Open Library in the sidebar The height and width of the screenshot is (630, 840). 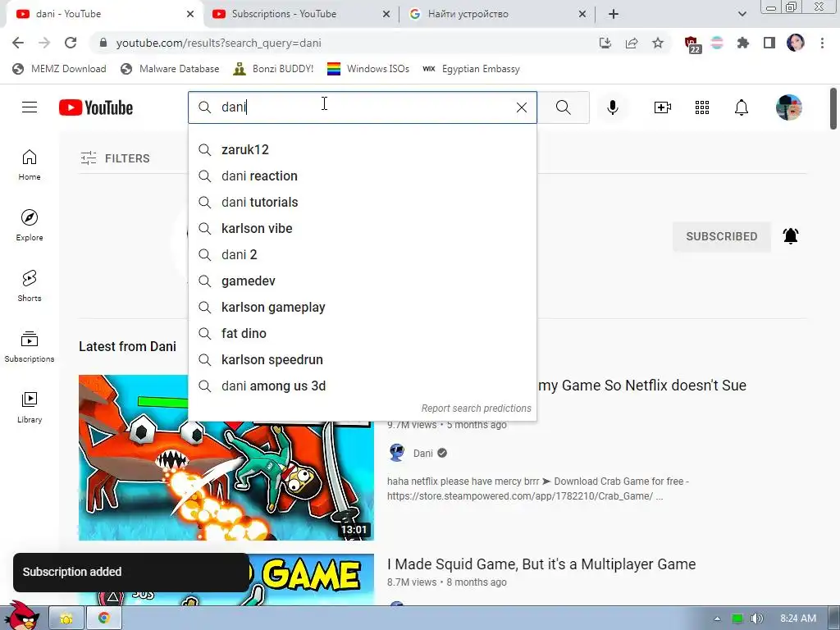(30, 407)
